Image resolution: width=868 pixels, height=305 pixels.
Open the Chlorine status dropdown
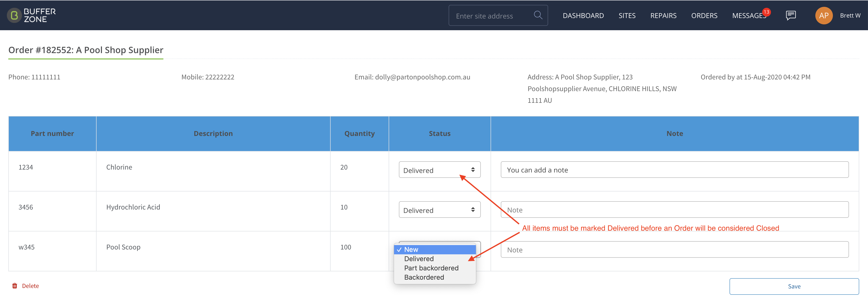tap(439, 170)
